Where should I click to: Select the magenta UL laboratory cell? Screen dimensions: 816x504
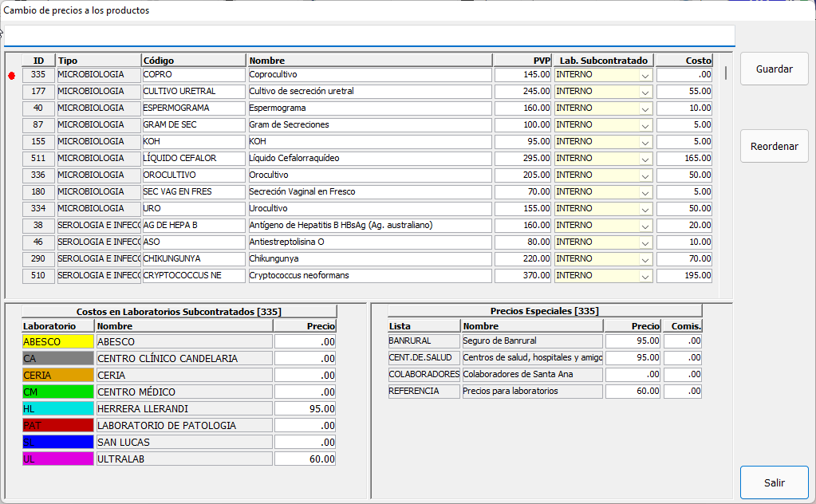(57, 459)
